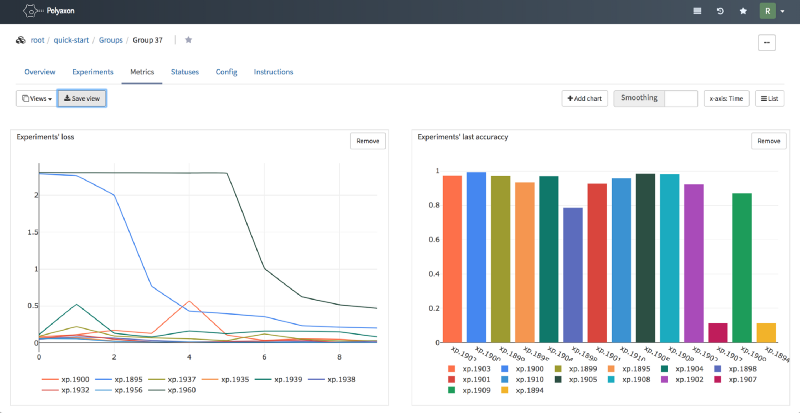Open the list icon in top navbar

tap(697, 11)
